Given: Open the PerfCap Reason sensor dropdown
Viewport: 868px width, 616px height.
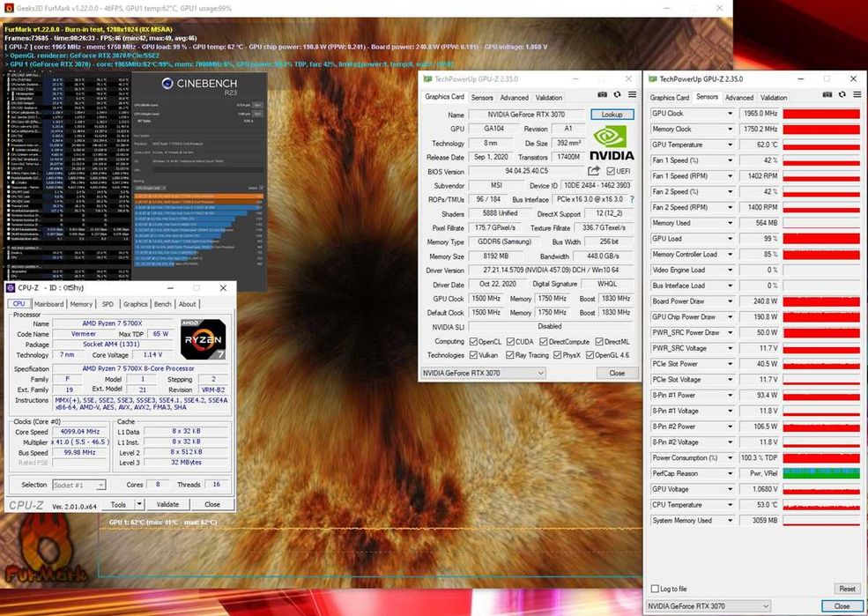Looking at the screenshot, I should [x=731, y=474].
